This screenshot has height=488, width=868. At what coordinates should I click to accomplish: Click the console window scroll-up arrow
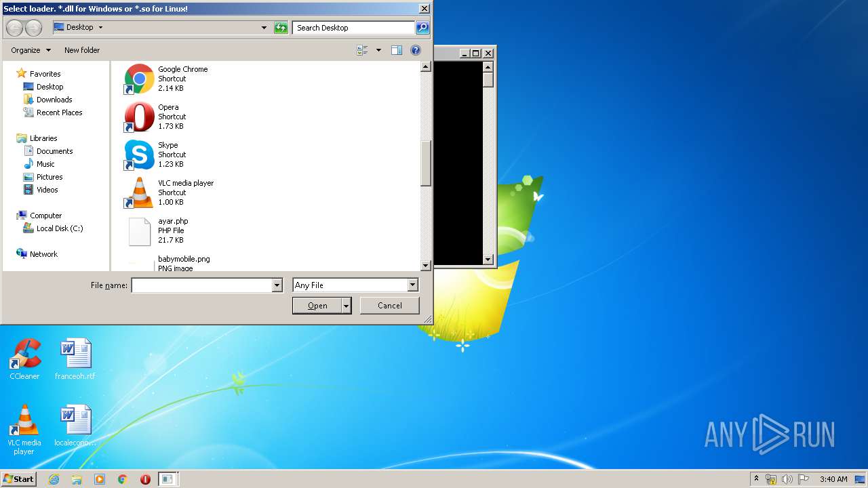(x=488, y=66)
